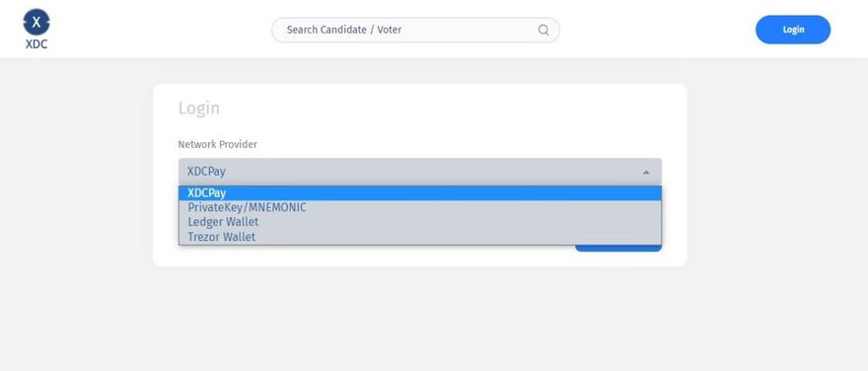This screenshot has width=868, height=371.
Task: Collapse the Network Provider dropdown arrow
Action: click(x=646, y=173)
